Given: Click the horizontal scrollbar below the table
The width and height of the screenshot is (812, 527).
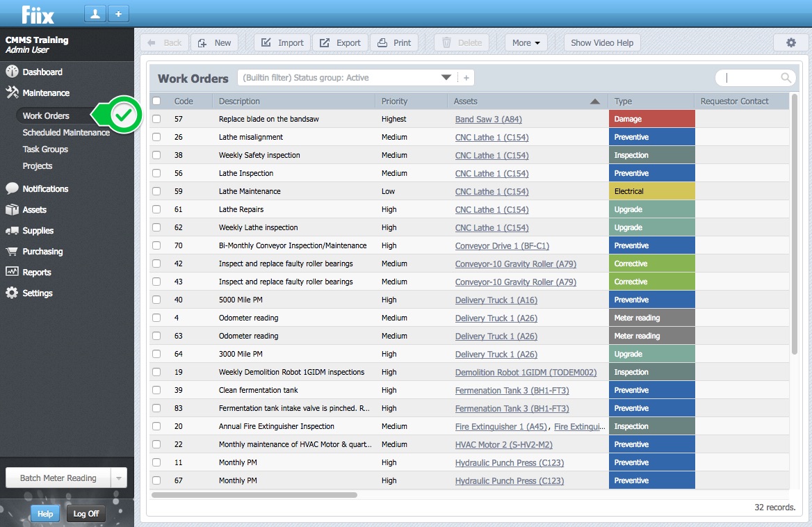Looking at the screenshot, I should [254, 495].
